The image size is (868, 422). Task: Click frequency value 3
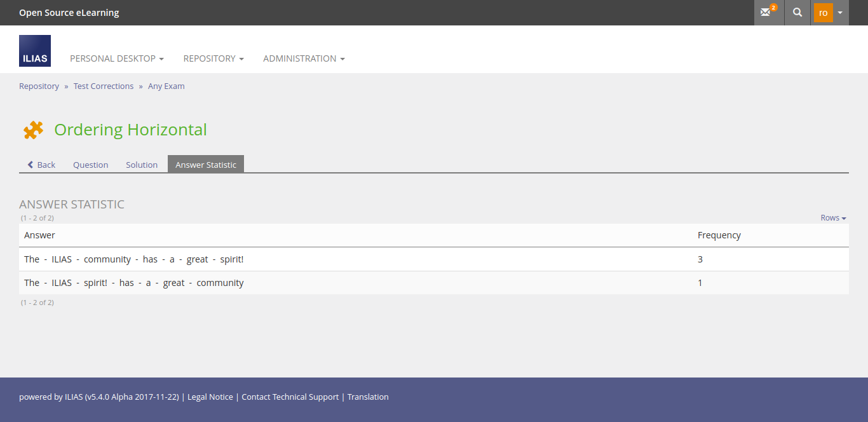[700, 259]
